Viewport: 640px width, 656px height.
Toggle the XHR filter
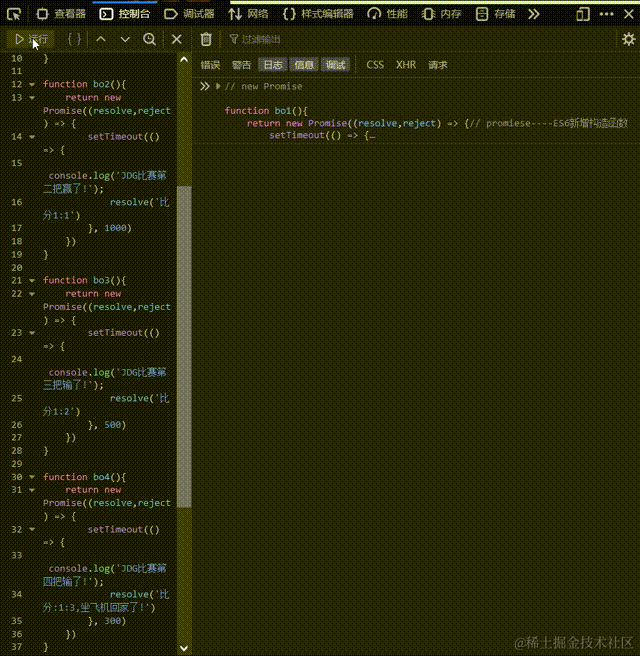406,65
